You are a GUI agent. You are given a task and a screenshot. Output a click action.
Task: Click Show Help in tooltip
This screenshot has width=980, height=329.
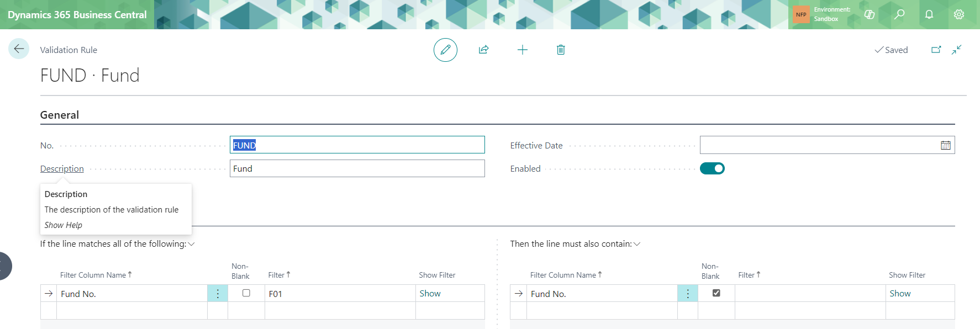pyautogui.click(x=63, y=225)
